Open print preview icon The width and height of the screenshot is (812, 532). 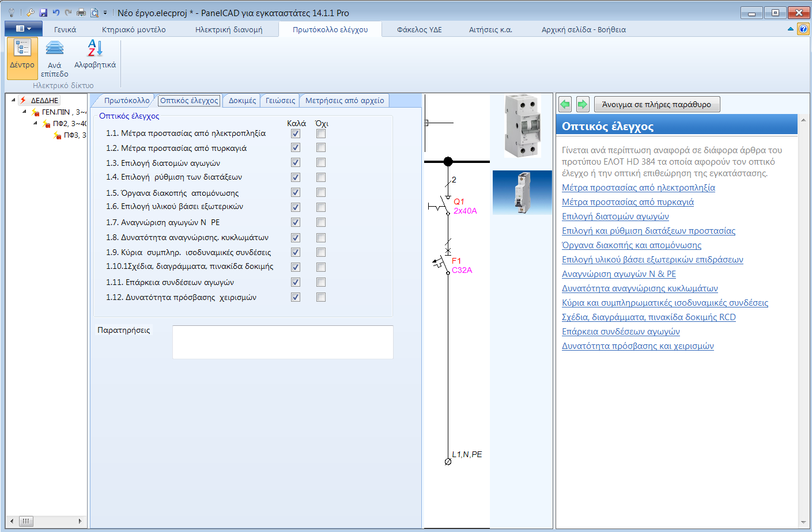pyautogui.click(x=93, y=12)
